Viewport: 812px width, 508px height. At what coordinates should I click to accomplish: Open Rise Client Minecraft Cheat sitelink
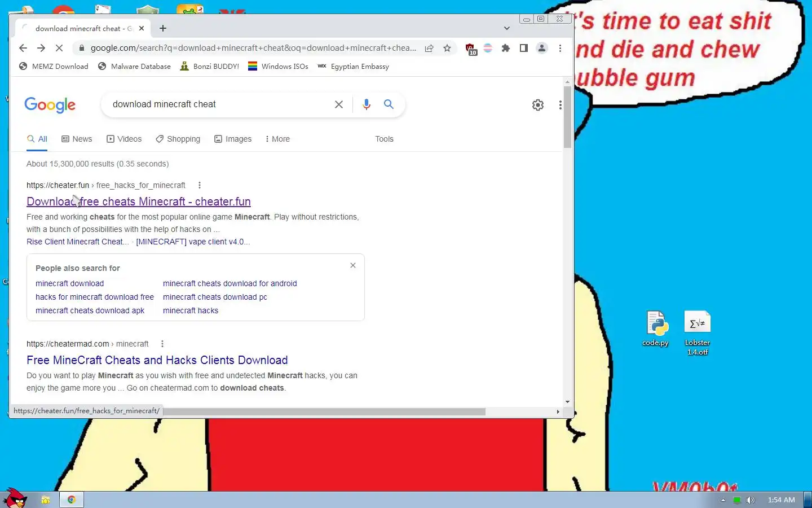(x=78, y=242)
